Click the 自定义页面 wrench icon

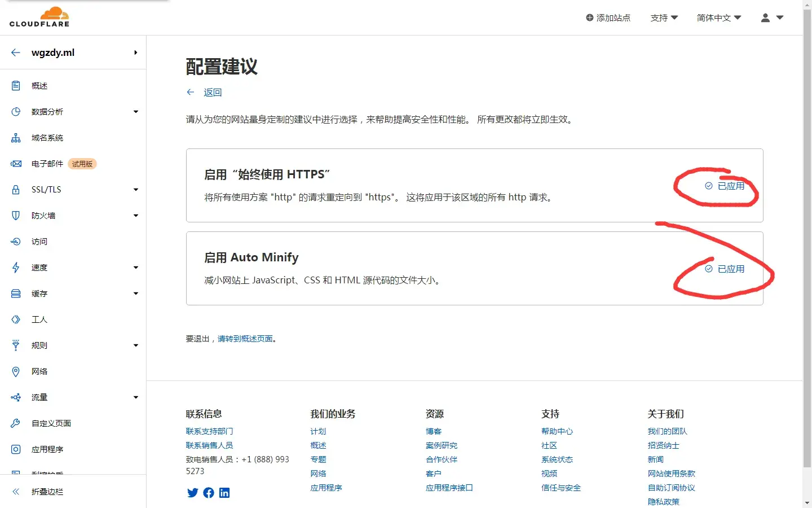[16, 423]
